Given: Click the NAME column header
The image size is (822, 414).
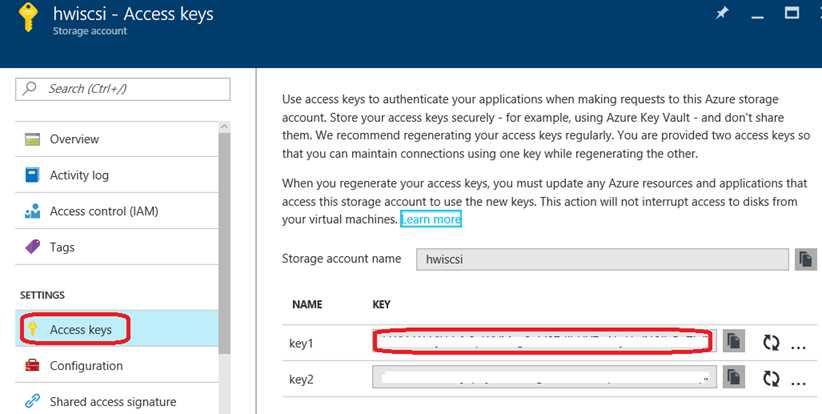Looking at the screenshot, I should coord(307,304).
